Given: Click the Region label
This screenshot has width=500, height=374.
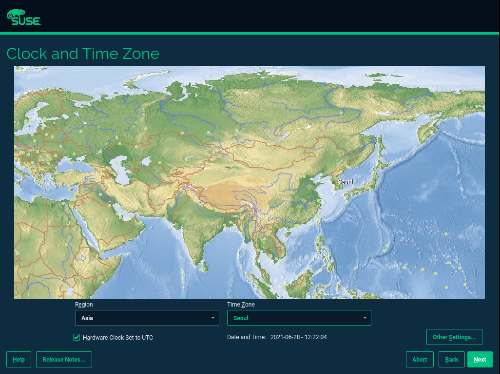Looking at the screenshot, I should point(84,305).
